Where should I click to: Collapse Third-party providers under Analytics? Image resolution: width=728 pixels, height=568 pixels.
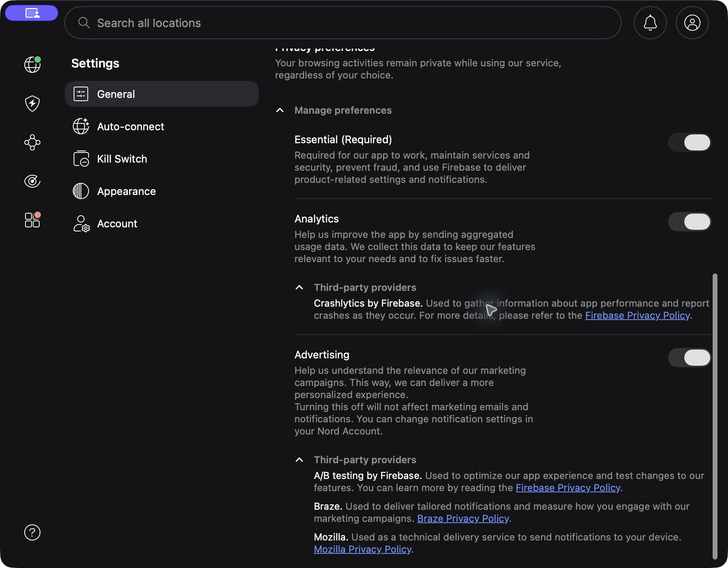click(x=299, y=288)
